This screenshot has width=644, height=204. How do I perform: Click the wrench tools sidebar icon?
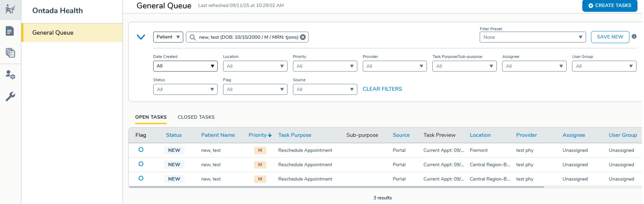[x=10, y=97]
